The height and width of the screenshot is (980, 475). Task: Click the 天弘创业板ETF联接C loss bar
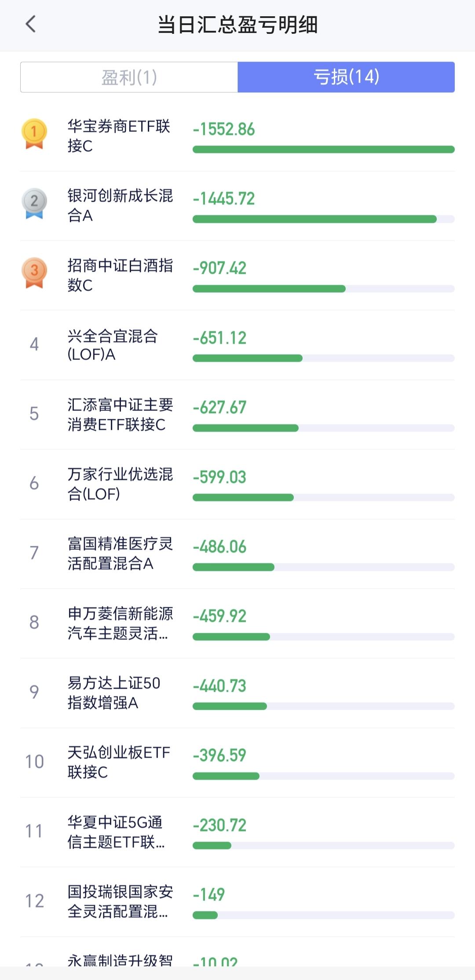pos(323,776)
